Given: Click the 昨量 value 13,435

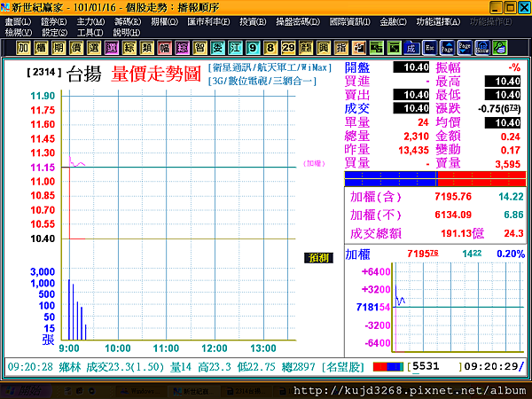Looking at the screenshot, I should [x=413, y=150].
